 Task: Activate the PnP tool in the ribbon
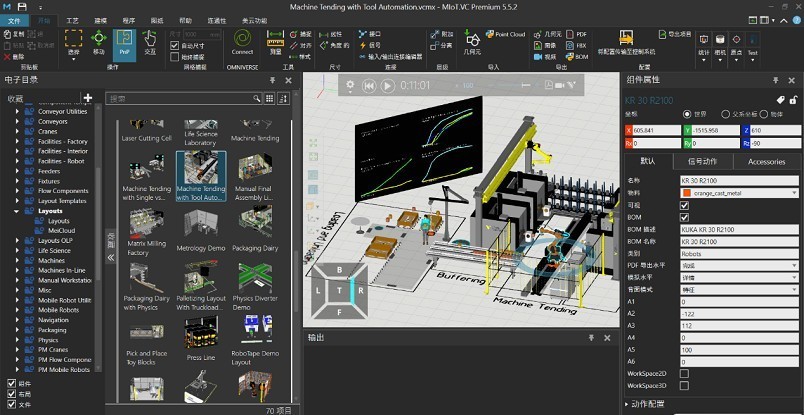pos(124,42)
